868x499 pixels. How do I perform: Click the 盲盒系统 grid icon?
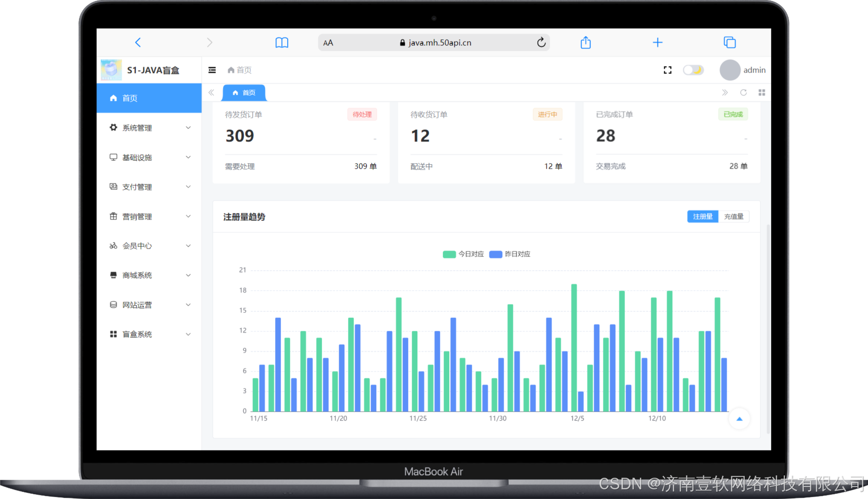point(113,334)
